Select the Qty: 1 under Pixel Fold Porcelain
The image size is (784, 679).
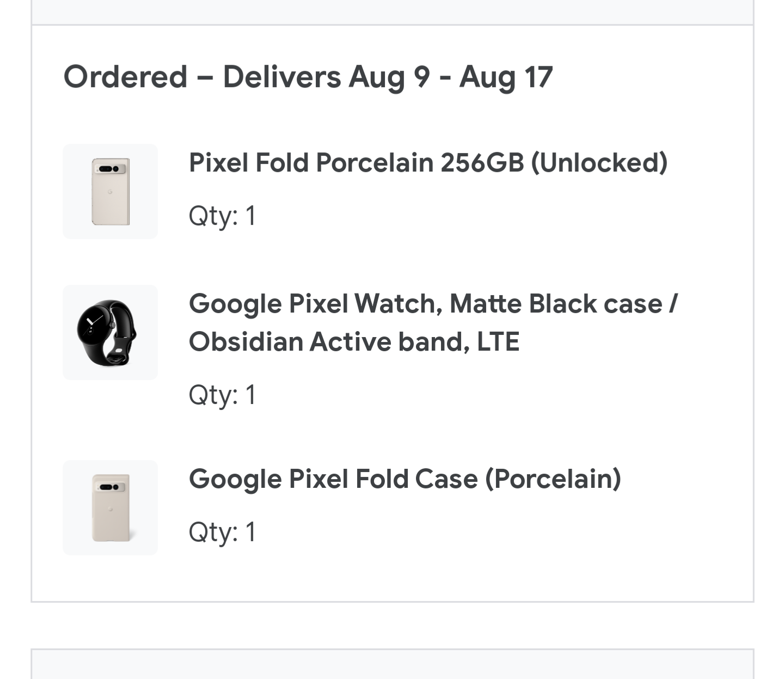coord(222,216)
